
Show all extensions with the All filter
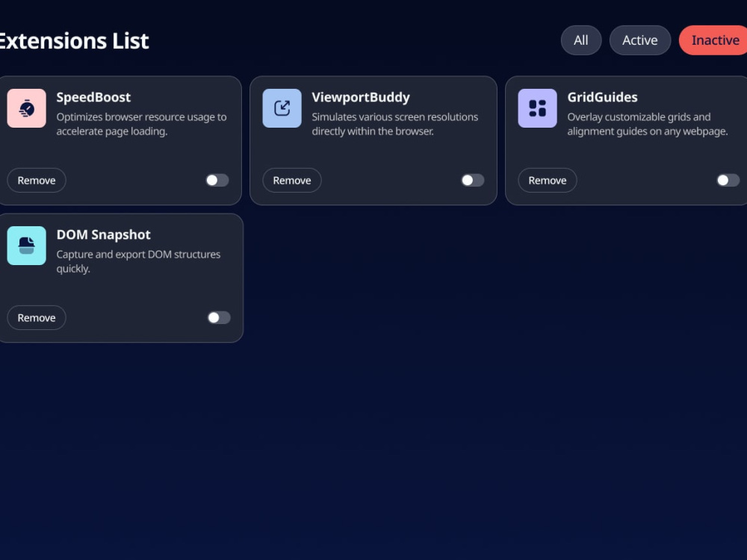pyautogui.click(x=580, y=40)
